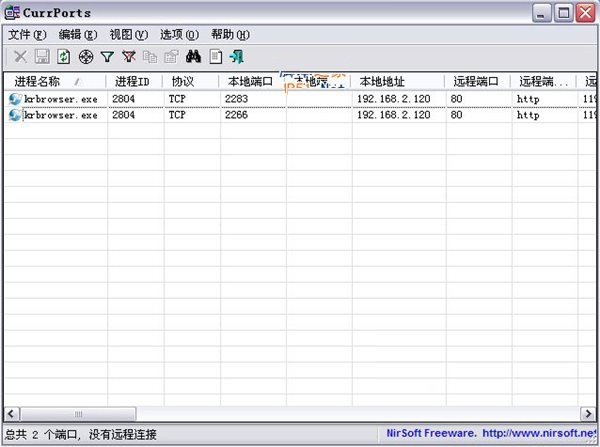This screenshot has height=447, width=600.
Task: Click remote port 80 in 2266 row
Action: click(x=456, y=115)
